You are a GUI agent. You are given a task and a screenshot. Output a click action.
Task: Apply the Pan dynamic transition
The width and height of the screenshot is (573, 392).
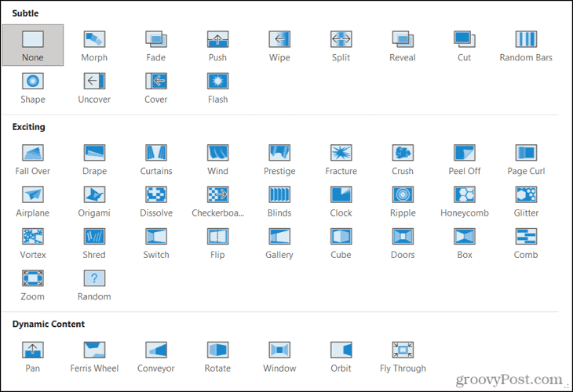click(33, 357)
